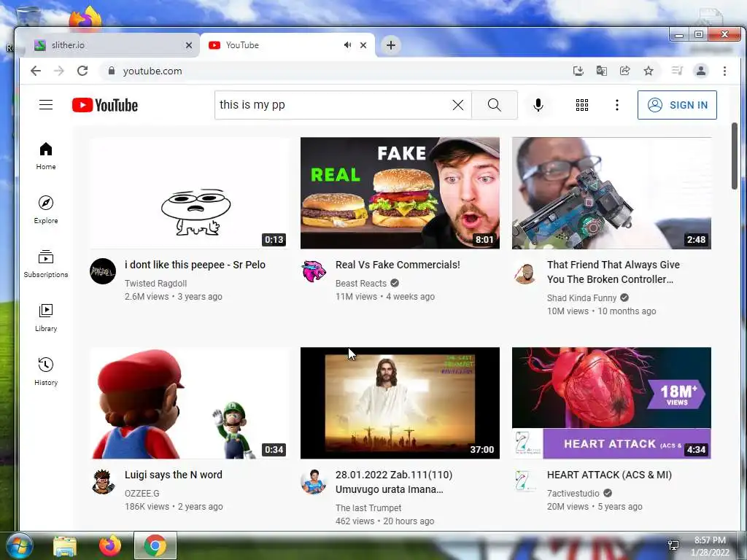Open Shad Kinda Funny channel name
Viewport: 747px width, 560px height.
tap(581, 298)
